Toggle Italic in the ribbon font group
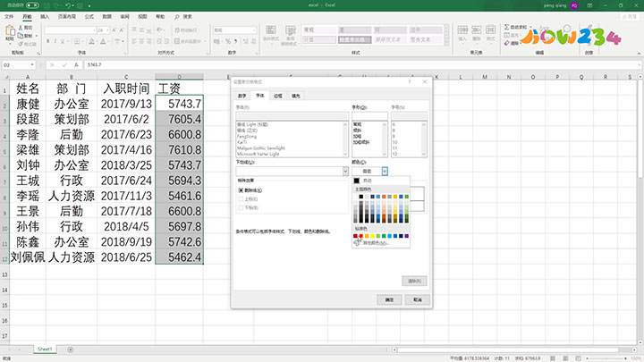This screenshot has width=644, height=362. tap(55, 41)
